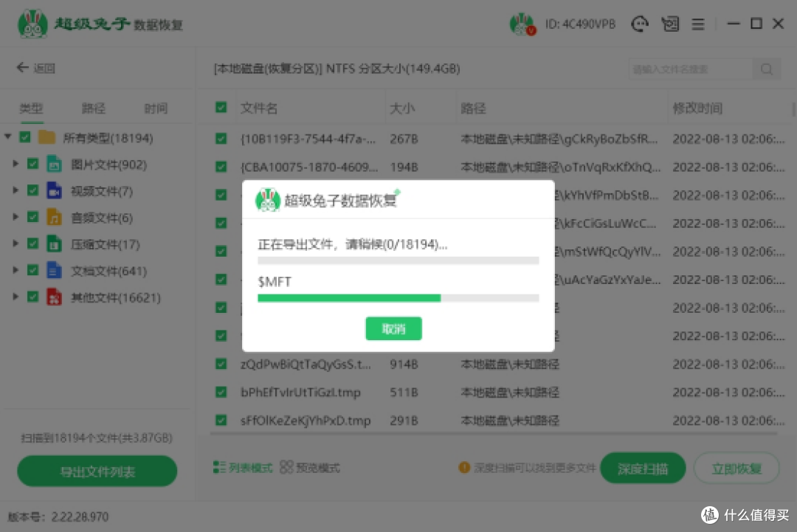Click the 导出文件列表 button

pos(97,471)
